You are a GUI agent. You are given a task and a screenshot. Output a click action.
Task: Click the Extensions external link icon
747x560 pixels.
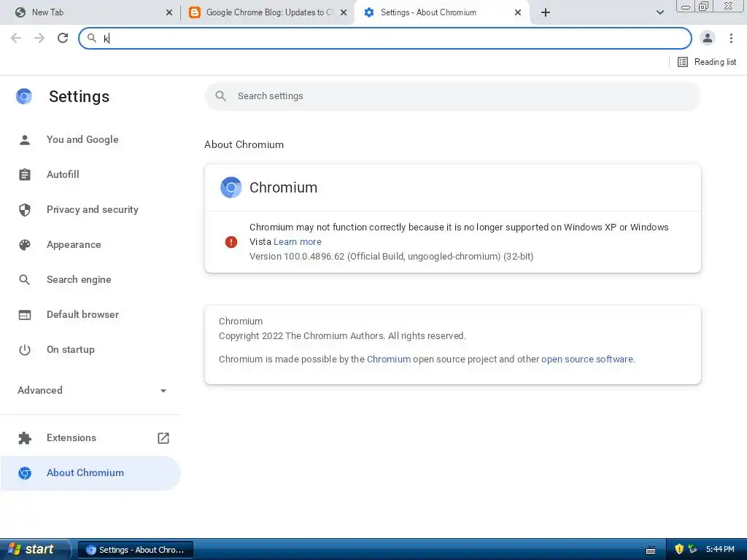[x=163, y=438]
